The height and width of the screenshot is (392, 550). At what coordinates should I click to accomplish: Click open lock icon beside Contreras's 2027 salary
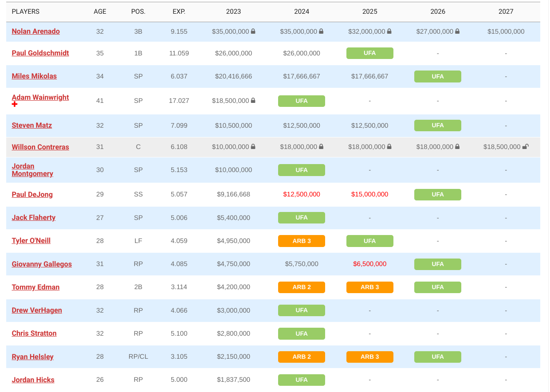point(525,147)
